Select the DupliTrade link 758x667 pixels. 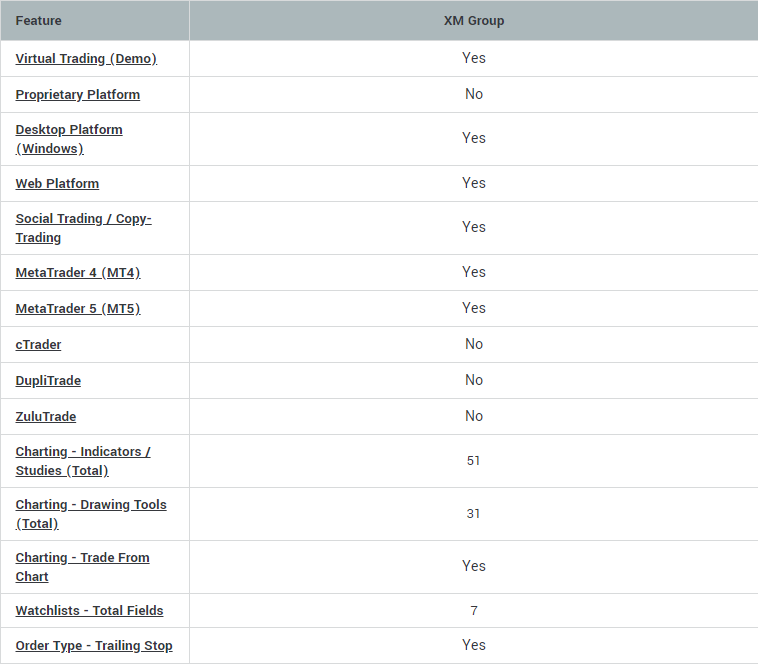(x=48, y=381)
